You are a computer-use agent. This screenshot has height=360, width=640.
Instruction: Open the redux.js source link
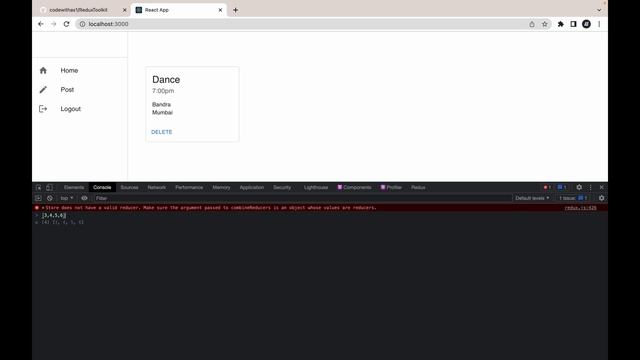[x=580, y=208]
